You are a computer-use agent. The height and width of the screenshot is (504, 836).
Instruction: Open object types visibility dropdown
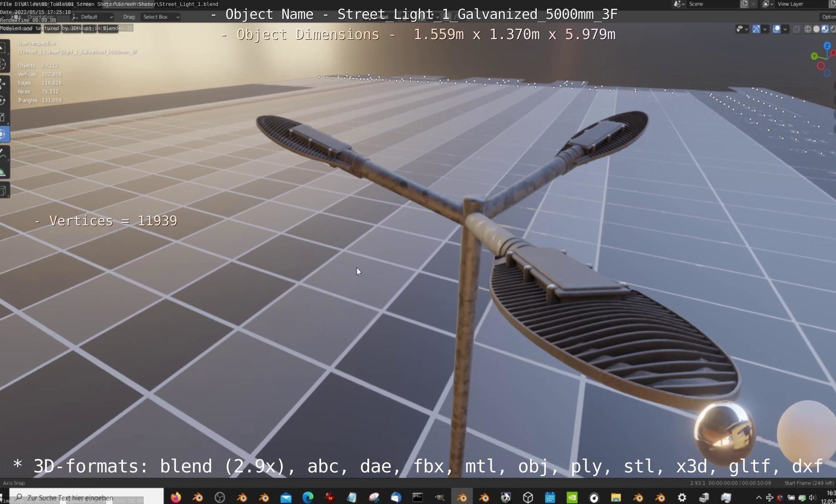point(742,29)
